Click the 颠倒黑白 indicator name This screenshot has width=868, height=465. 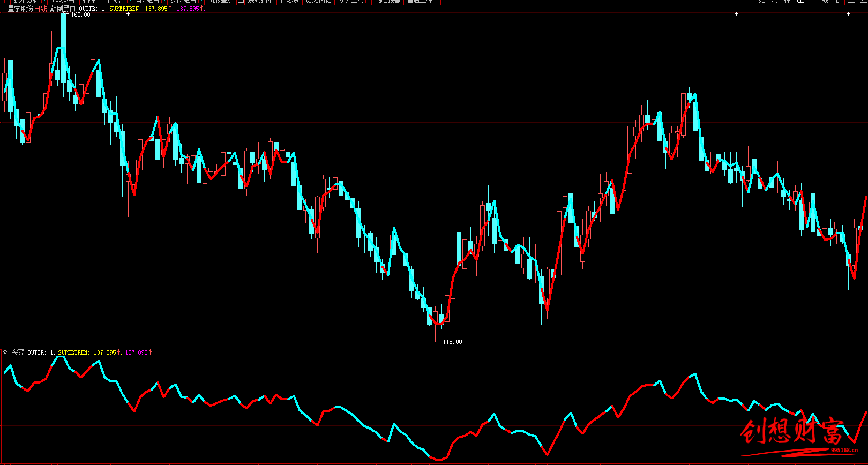(x=63, y=9)
